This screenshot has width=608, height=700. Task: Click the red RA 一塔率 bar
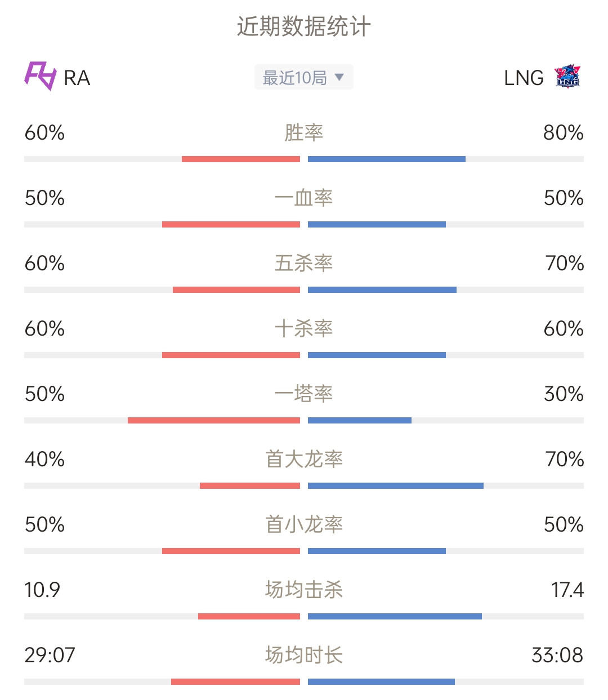click(214, 421)
